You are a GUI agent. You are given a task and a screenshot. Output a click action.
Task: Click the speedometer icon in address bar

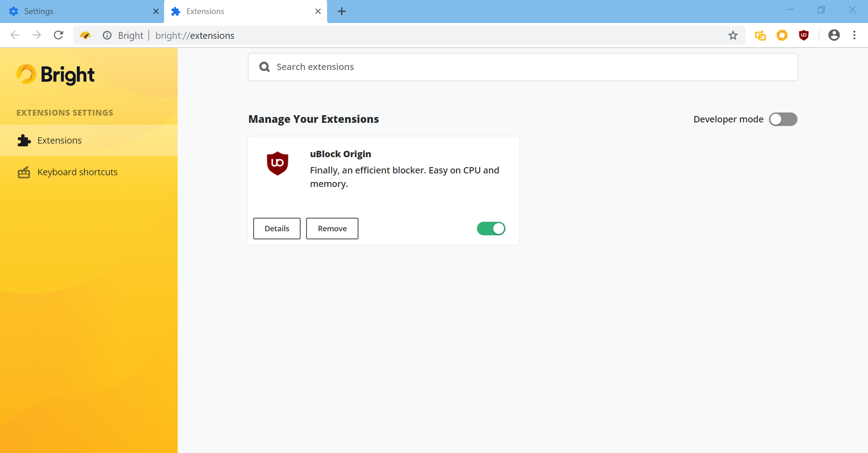pos(85,35)
